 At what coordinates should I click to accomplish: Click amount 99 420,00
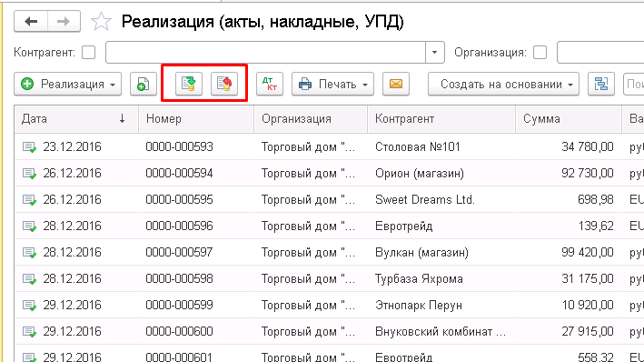[x=588, y=252]
